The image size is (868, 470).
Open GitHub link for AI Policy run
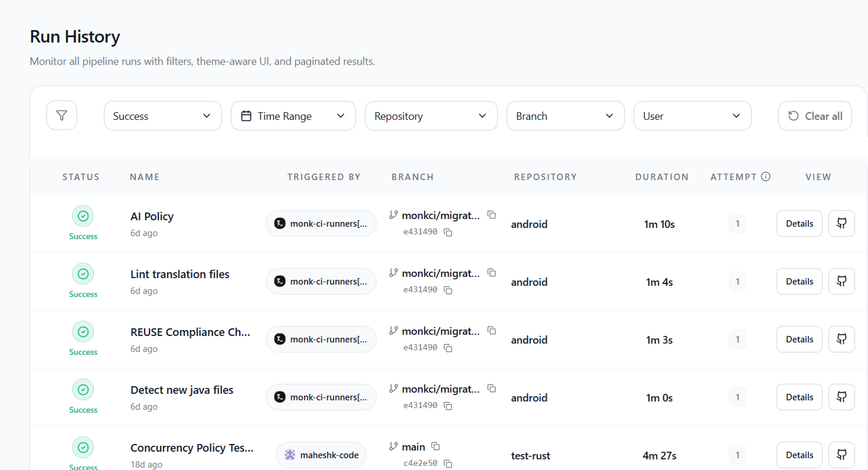pos(841,223)
